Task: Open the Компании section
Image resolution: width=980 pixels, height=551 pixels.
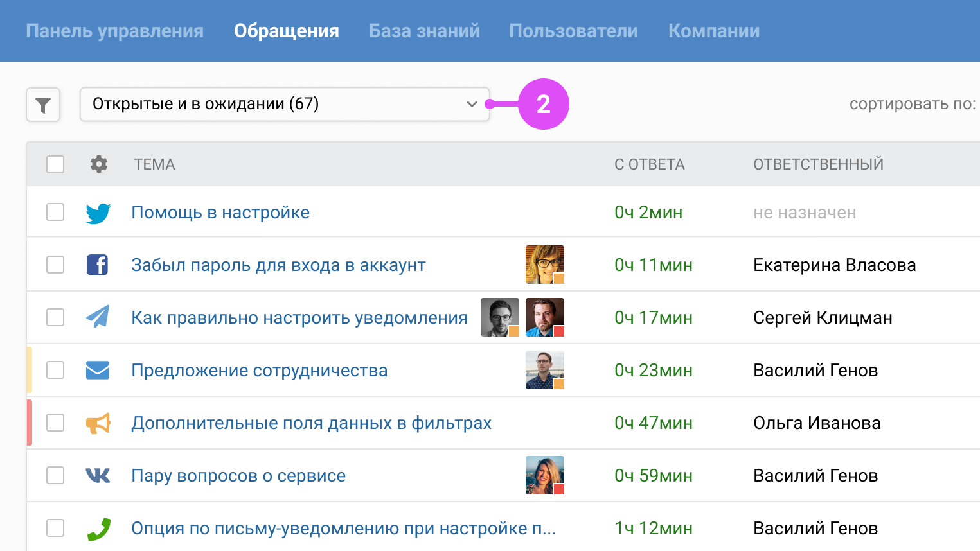Action: coord(713,30)
